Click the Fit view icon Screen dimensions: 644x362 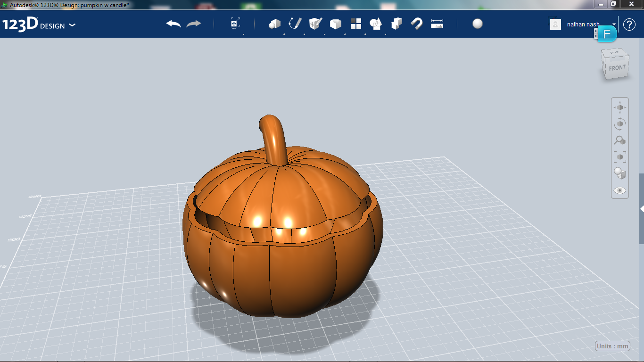620,156
